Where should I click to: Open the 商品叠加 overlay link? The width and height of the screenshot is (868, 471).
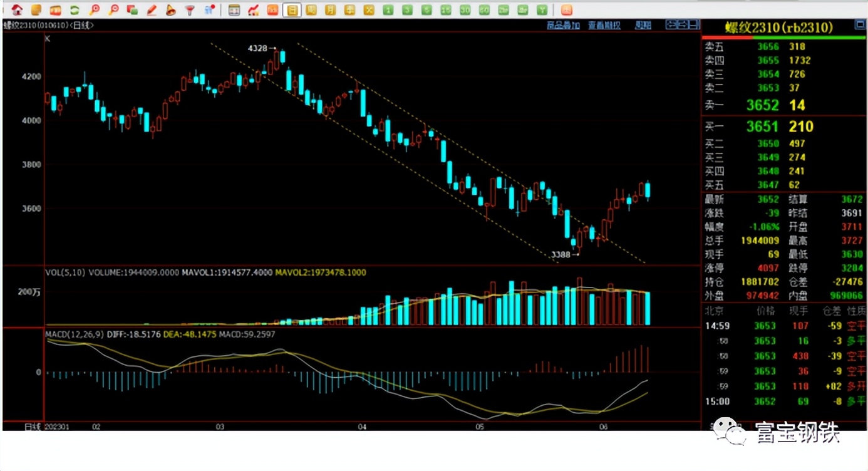pos(562,26)
